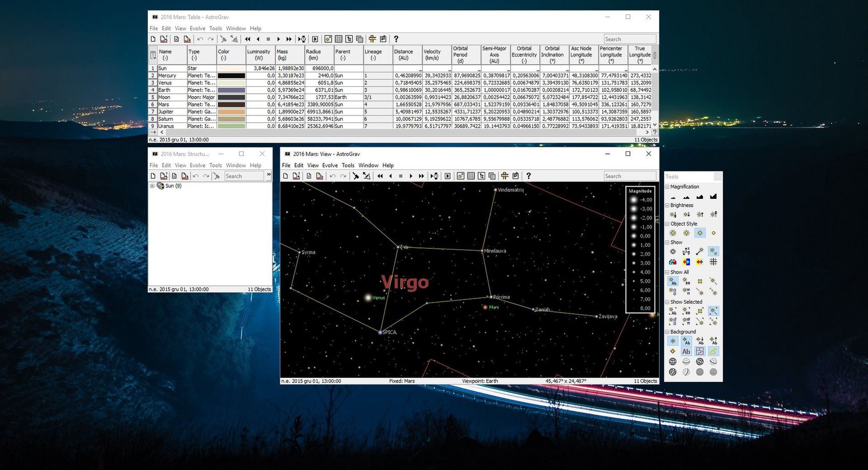
Task: Select largest Magnification icon in Tools panel
Action: click(713, 197)
